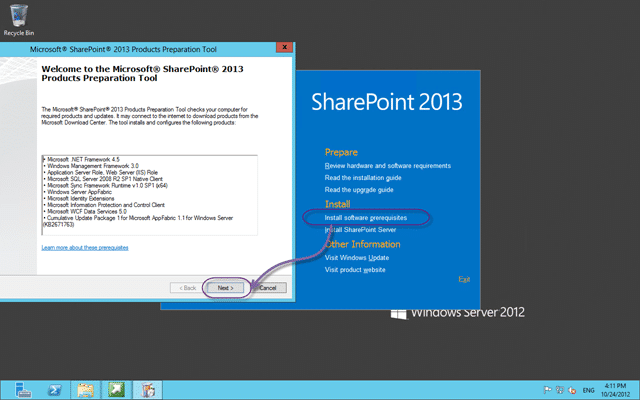
Task: Launch Windows PowerShell from the taskbar
Action: [54, 390]
